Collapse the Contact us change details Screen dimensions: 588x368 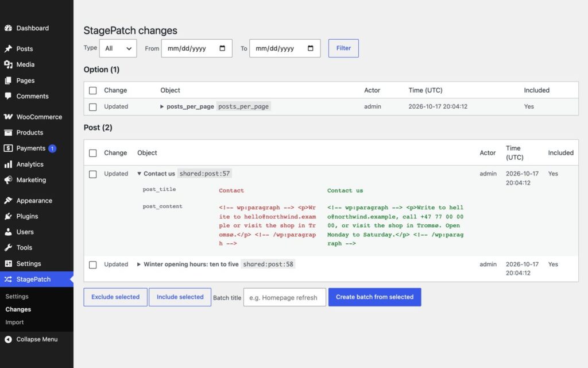(139, 174)
